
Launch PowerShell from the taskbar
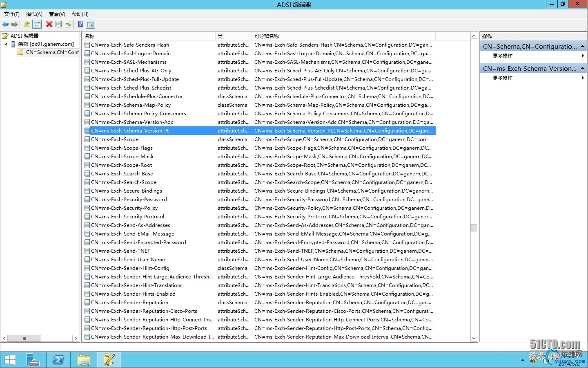coord(58,360)
